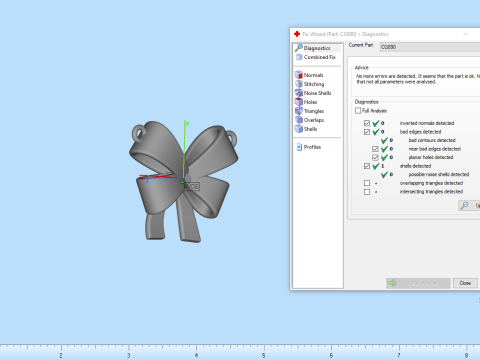This screenshot has width=480, height=360.
Task: Toggle inverted normals detected checkbox
Action: click(x=367, y=123)
